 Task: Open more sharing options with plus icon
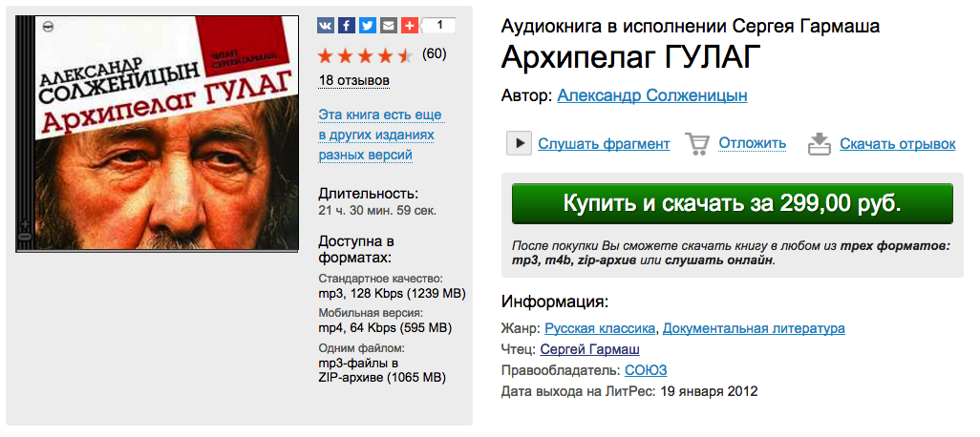pyautogui.click(x=410, y=26)
